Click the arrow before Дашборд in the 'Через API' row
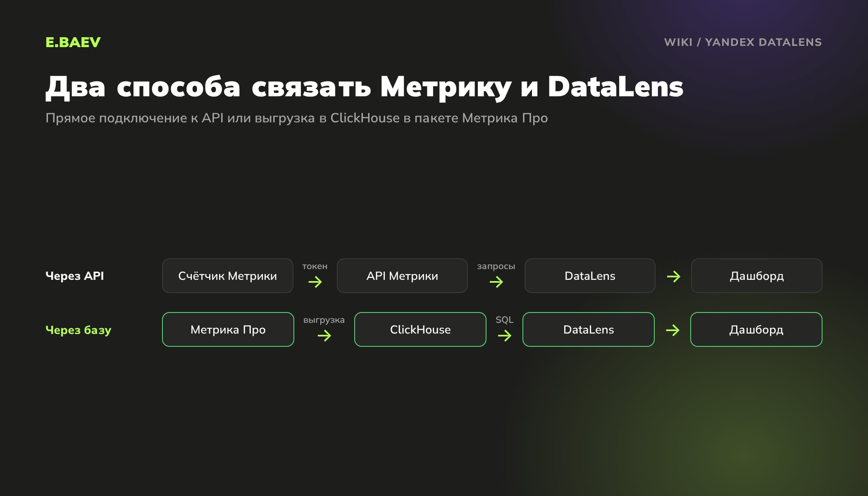The height and width of the screenshot is (496, 868). coord(674,276)
